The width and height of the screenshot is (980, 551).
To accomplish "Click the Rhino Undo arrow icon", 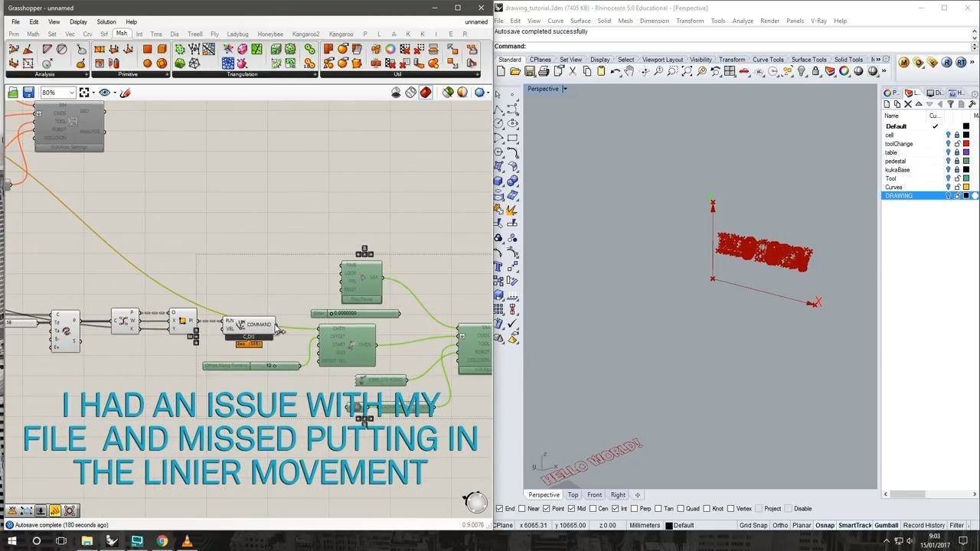I will 616,71.
